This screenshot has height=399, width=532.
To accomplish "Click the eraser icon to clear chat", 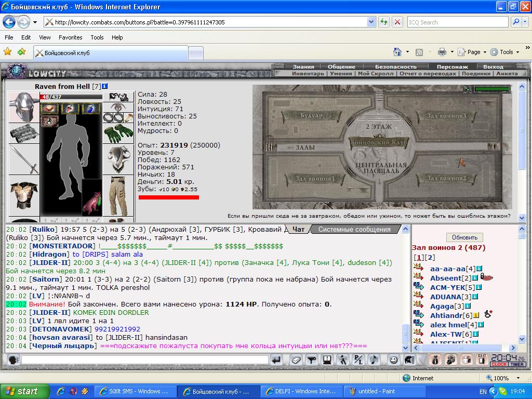I will (296, 360).
